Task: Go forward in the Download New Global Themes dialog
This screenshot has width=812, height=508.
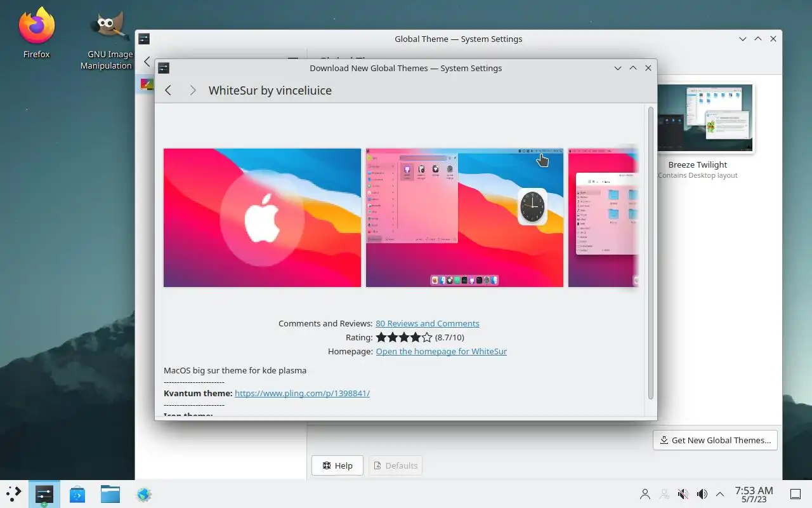Action: 192,90
